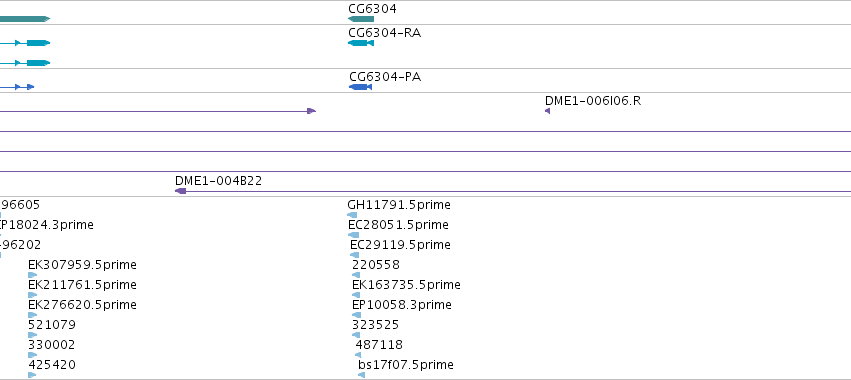Select the EP18024.3prime label

[47, 225]
